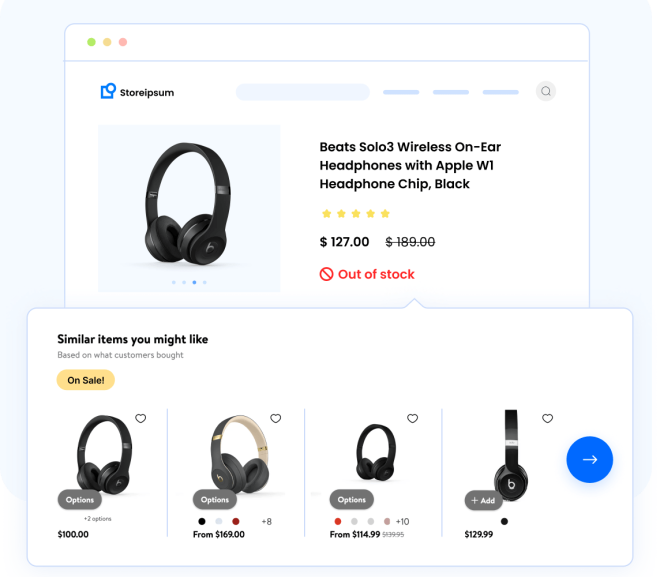The height and width of the screenshot is (577, 660).
Task: Click the search magnifier icon
Action: tap(546, 91)
